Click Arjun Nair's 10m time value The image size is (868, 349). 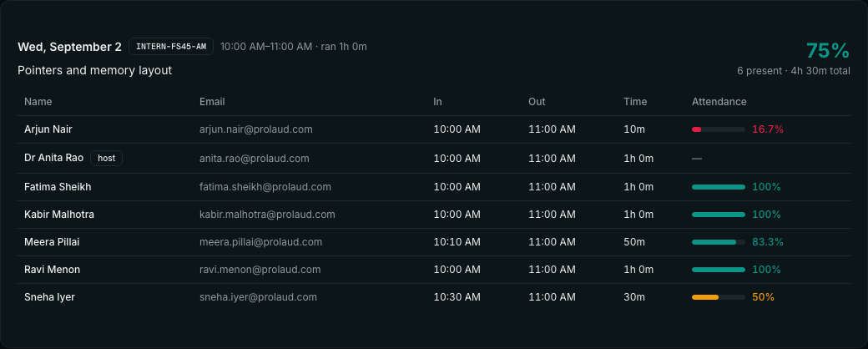point(634,129)
